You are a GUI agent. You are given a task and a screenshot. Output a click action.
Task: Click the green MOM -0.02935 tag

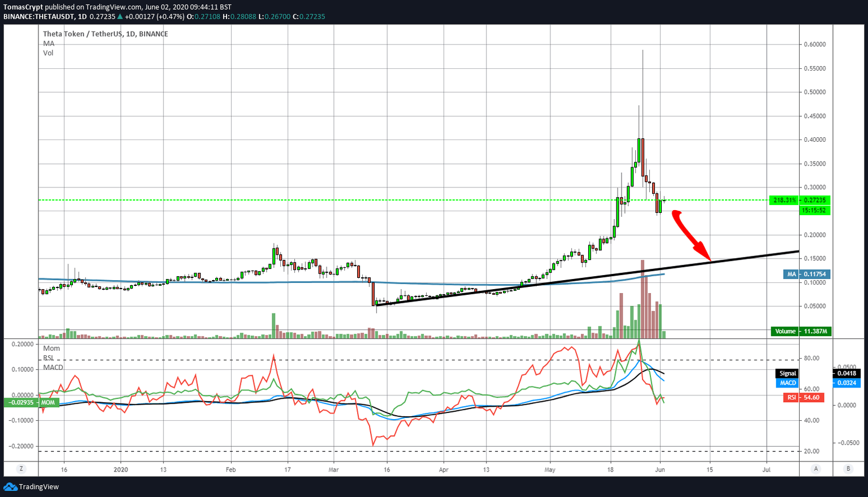(31, 403)
